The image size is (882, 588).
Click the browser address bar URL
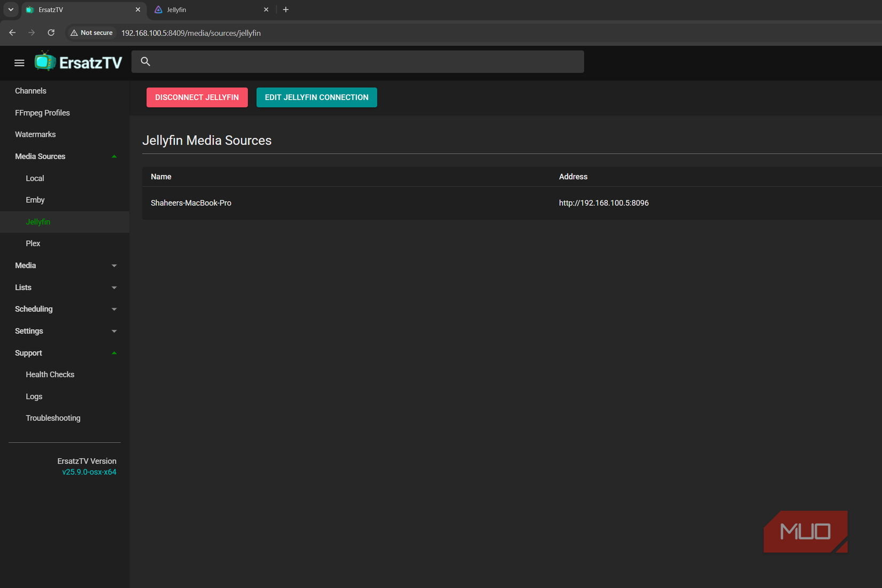(x=191, y=33)
